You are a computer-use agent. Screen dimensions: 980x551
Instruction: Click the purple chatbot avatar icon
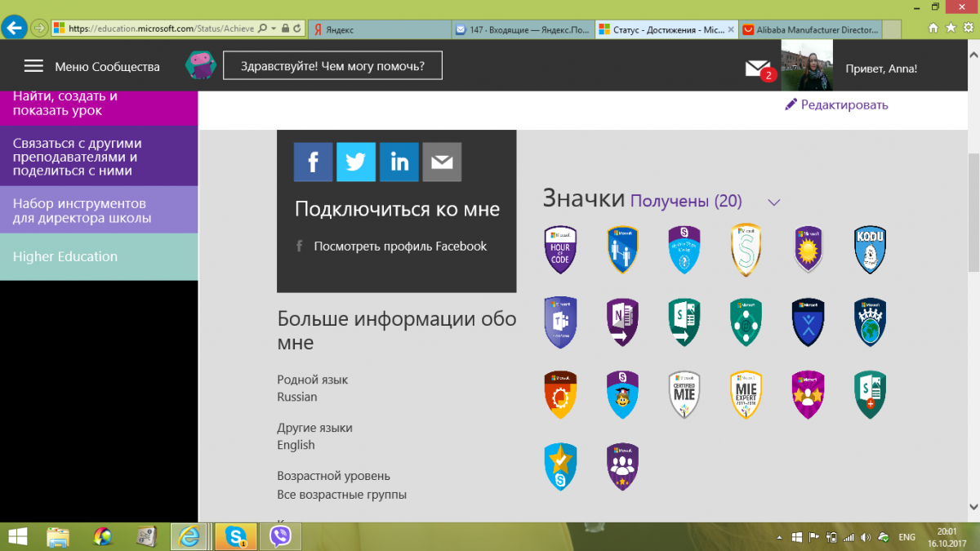pos(199,65)
